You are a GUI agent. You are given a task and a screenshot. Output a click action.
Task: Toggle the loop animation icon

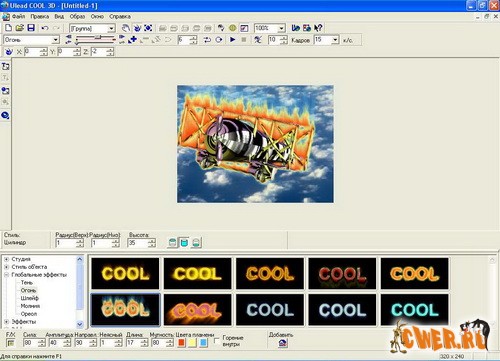(207, 40)
